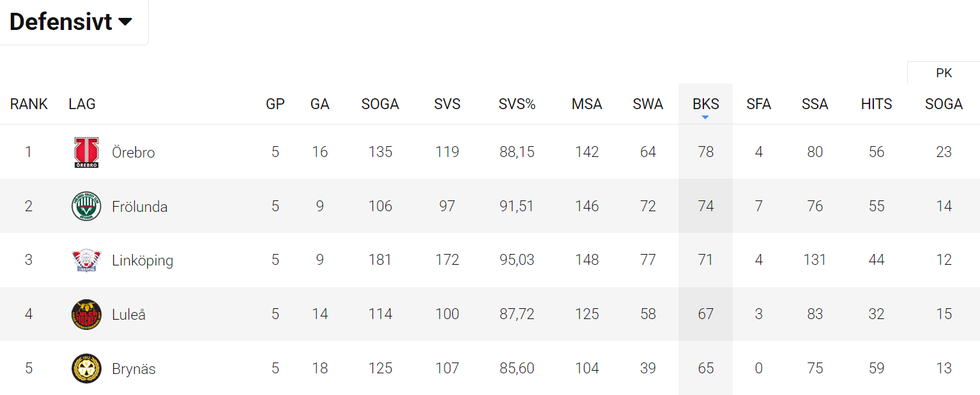
Task: Sort by the SSA column header
Action: [815, 104]
